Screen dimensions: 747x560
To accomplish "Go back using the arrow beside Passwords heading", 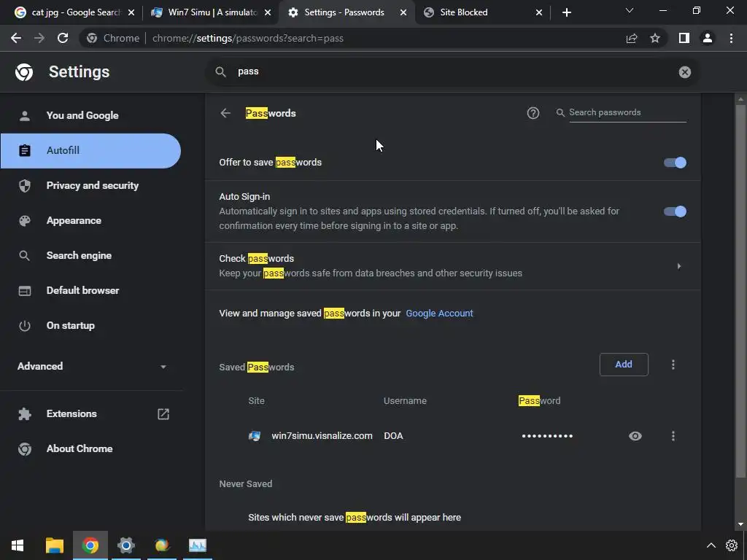I will coord(225,113).
